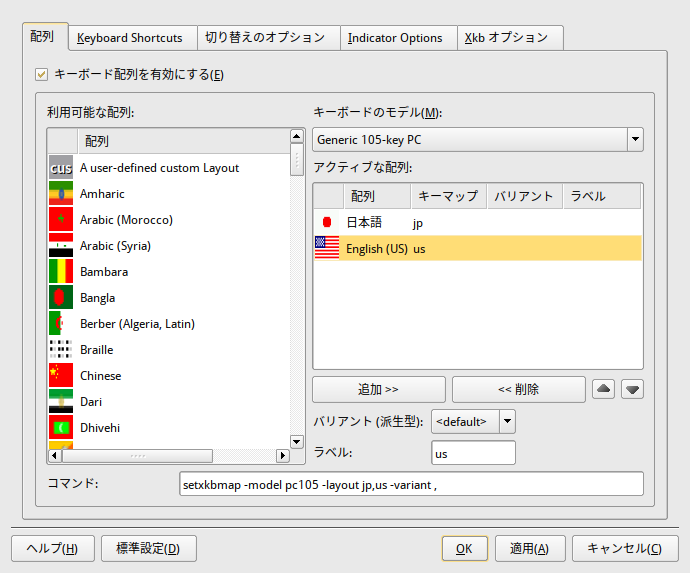690x573 pixels.
Task: Click the Braille dots icon
Action: tap(61, 349)
